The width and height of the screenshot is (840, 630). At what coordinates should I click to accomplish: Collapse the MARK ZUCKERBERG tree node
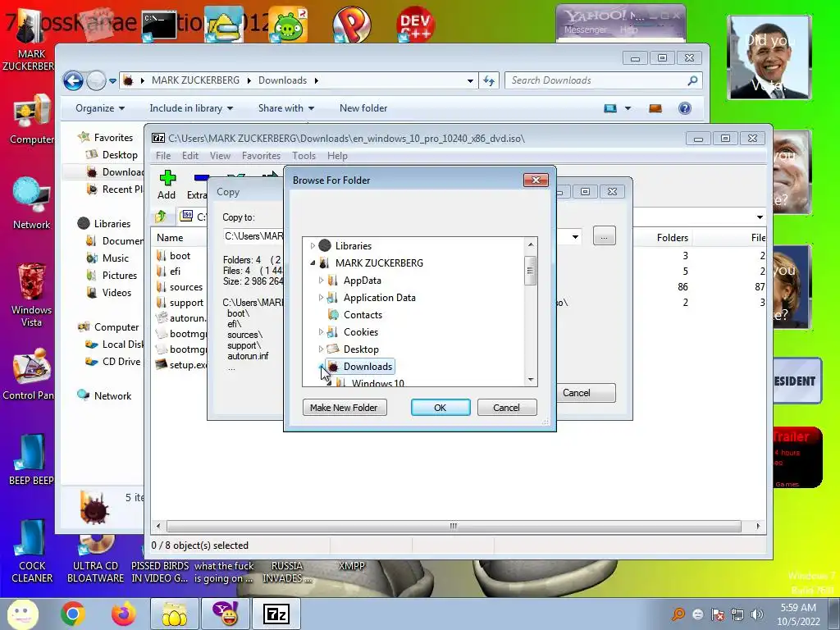(x=313, y=263)
